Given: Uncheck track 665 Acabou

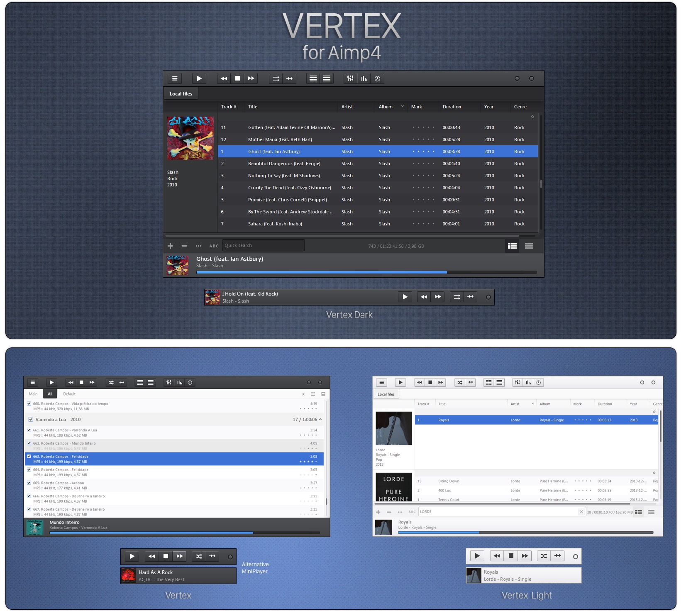Looking at the screenshot, I should [x=29, y=483].
